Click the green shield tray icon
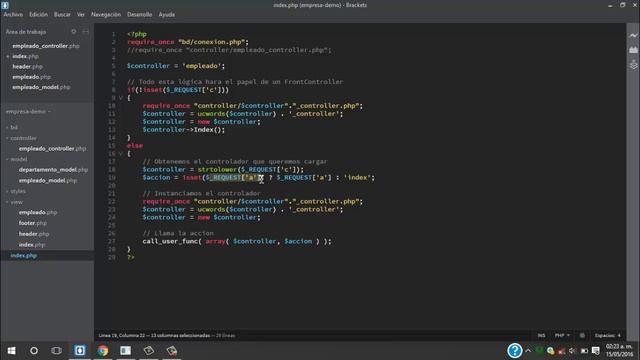Image resolution: width=640 pixels, height=360 pixels. [539, 351]
